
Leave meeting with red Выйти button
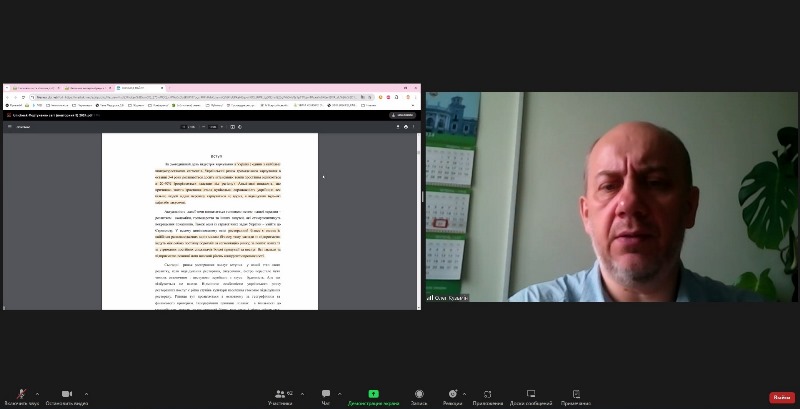click(782, 398)
